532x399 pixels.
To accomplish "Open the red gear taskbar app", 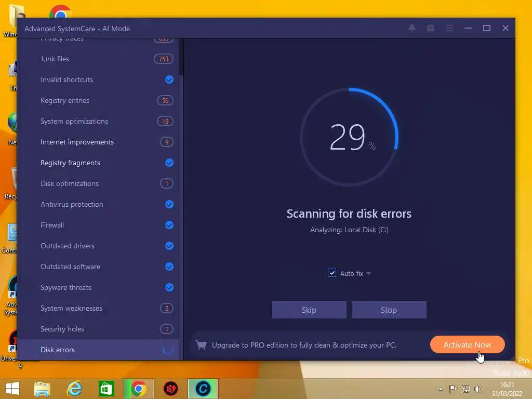I will [x=170, y=389].
